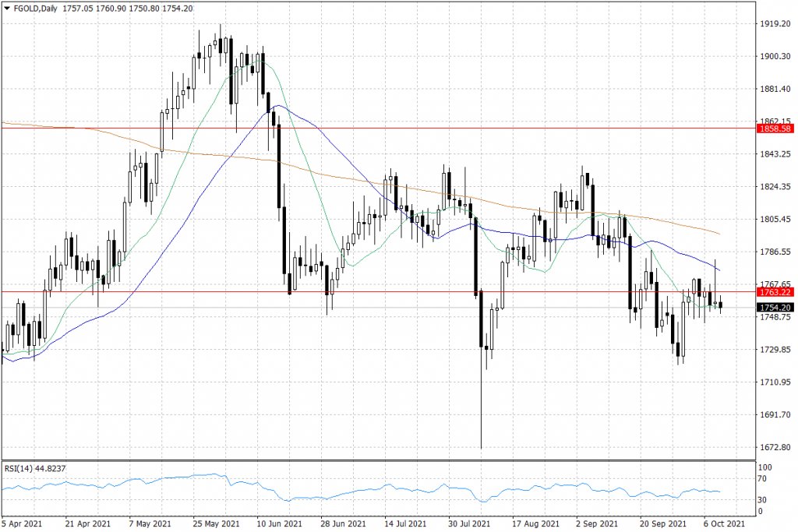Select the 1858.58 red price level label
The height and width of the screenshot is (532, 798).
(775, 129)
